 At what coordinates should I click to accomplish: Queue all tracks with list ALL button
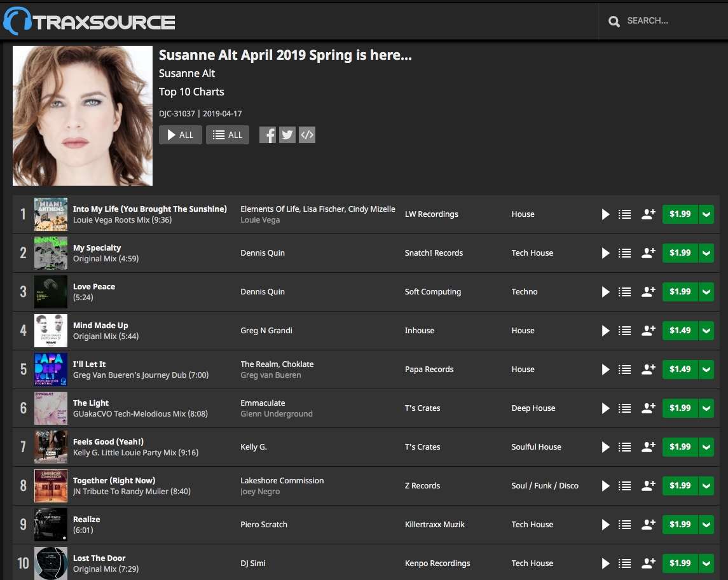tap(228, 135)
